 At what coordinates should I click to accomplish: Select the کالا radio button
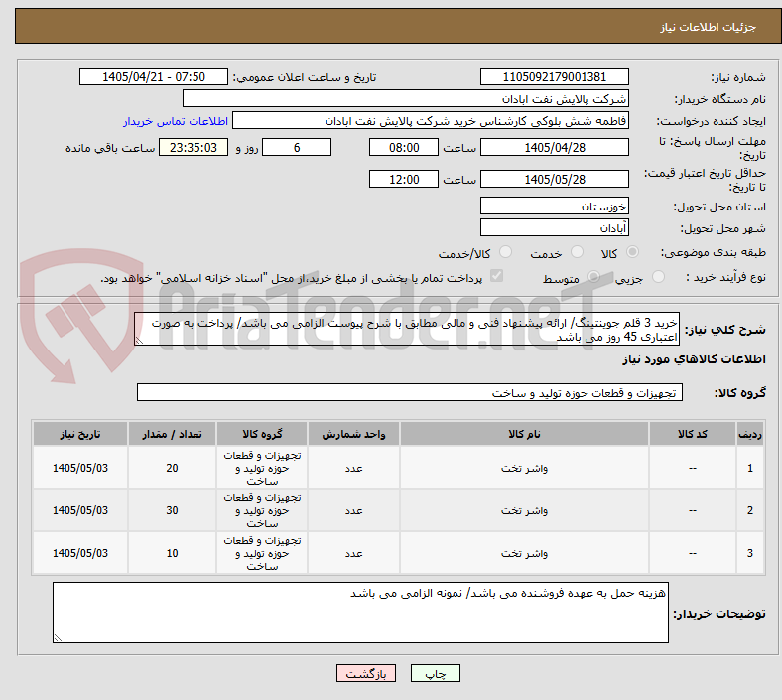pyautogui.click(x=632, y=252)
